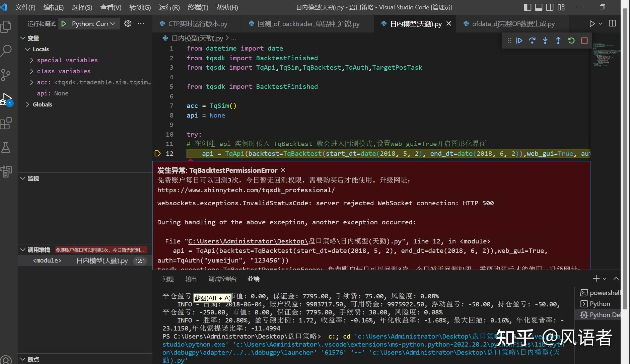Image resolution: width=630 pixels, height=364 pixels.
Task: Expand the acc variable
Action: [32, 82]
